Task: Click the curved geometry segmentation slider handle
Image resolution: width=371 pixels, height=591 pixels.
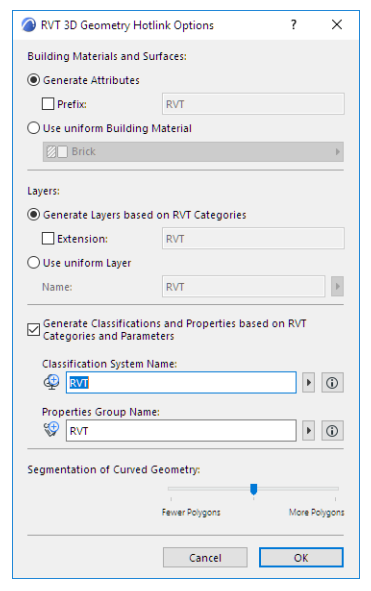Action: [254, 489]
